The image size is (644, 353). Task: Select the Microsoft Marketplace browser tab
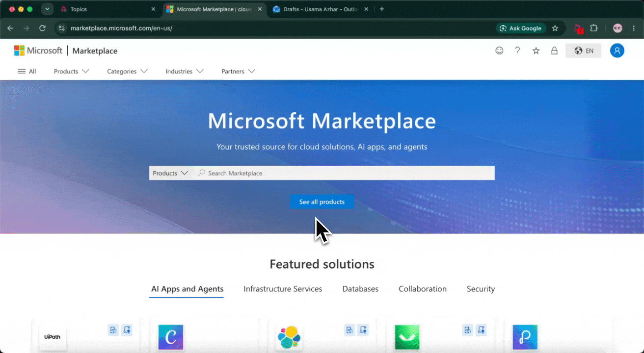[x=214, y=9]
